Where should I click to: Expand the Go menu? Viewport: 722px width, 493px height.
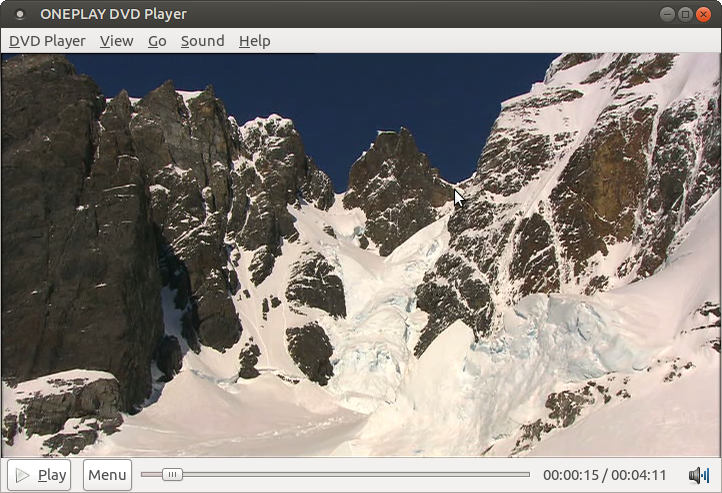(x=157, y=41)
